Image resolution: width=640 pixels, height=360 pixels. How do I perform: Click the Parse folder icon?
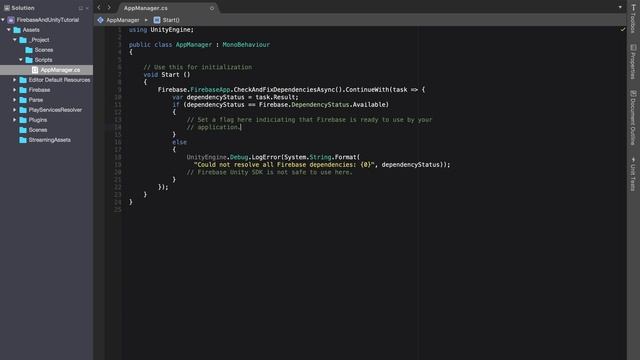(23, 100)
